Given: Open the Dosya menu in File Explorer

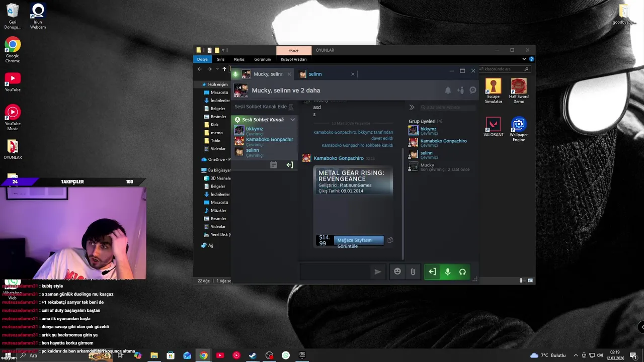Looking at the screenshot, I should pos(202,59).
